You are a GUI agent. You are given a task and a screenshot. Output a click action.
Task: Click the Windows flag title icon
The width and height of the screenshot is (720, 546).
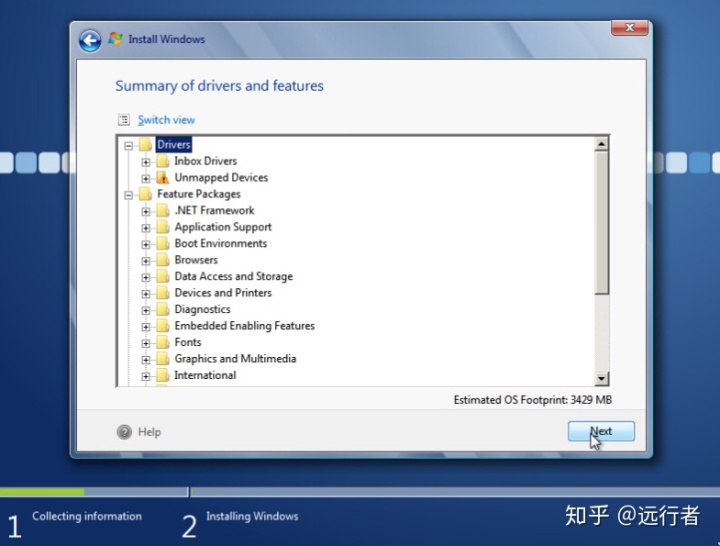(115, 39)
